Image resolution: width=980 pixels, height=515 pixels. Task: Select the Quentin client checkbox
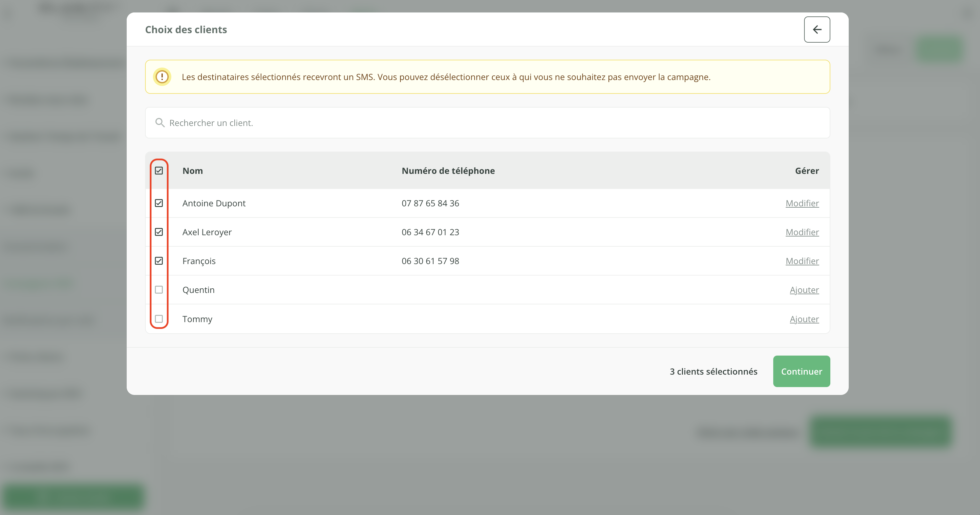point(159,290)
